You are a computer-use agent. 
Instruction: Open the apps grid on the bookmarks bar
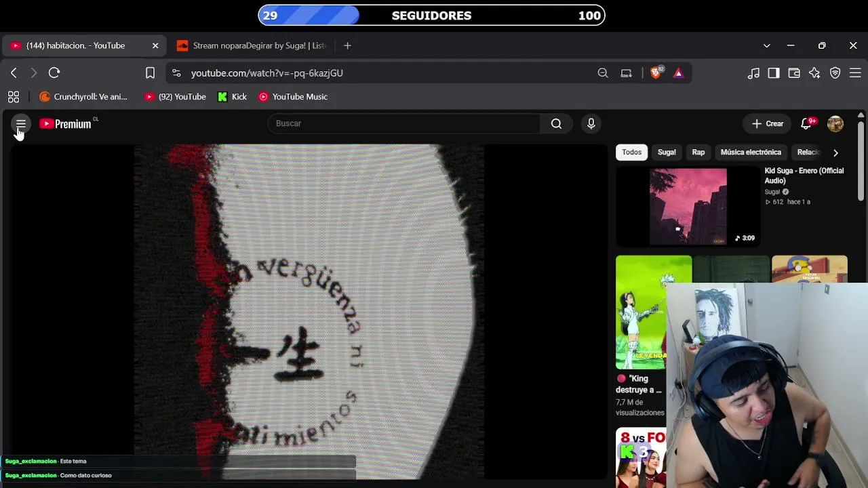tap(14, 96)
